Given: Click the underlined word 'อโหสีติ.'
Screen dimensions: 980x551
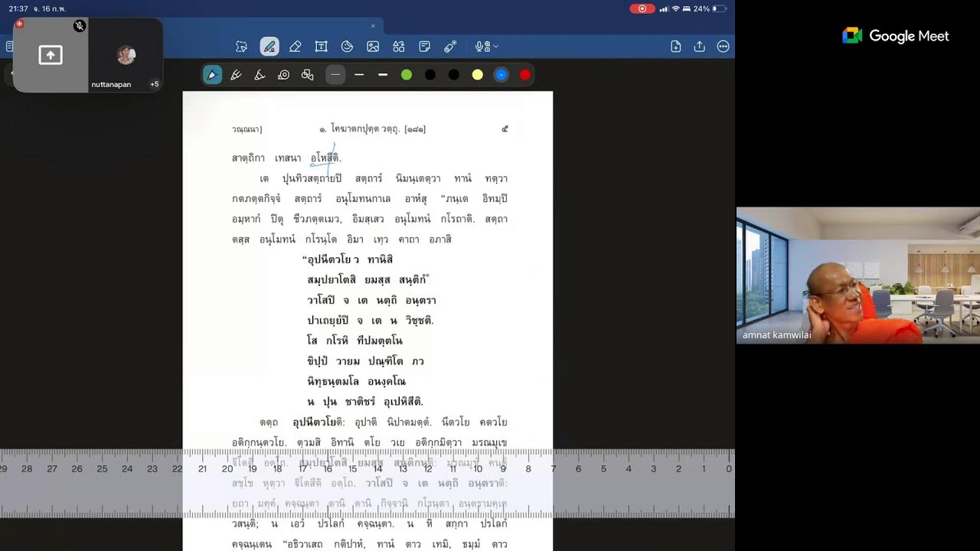Looking at the screenshot, I should [x=325, y=158].
